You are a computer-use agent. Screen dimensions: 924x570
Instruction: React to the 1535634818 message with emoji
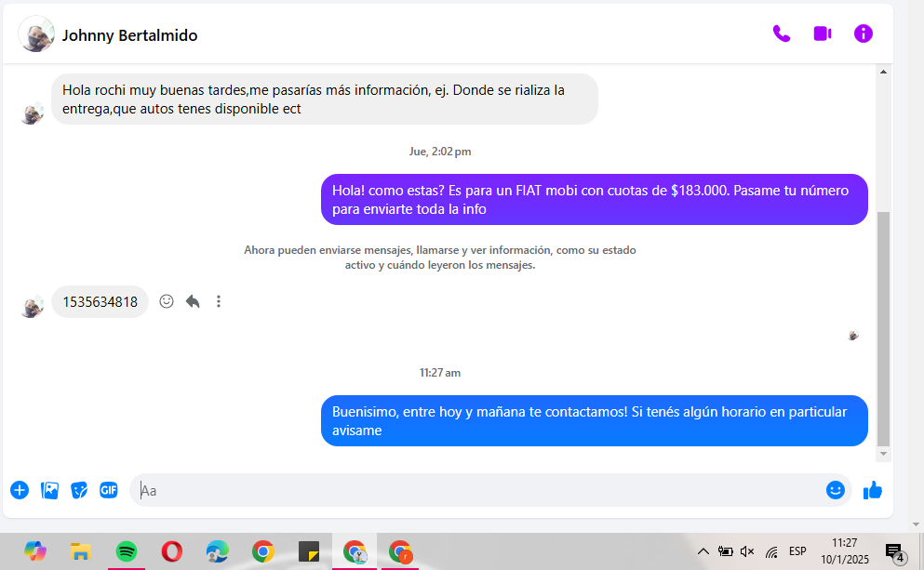(x=167, y=301)
